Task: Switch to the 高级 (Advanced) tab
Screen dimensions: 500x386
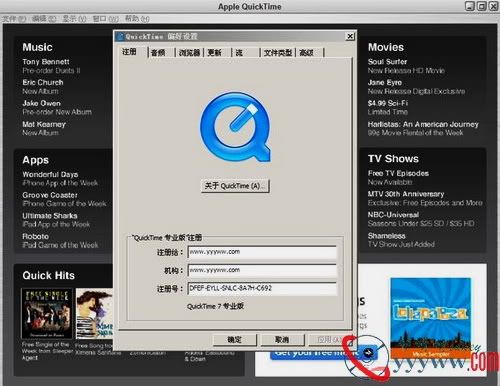Action: click(306, 53)
